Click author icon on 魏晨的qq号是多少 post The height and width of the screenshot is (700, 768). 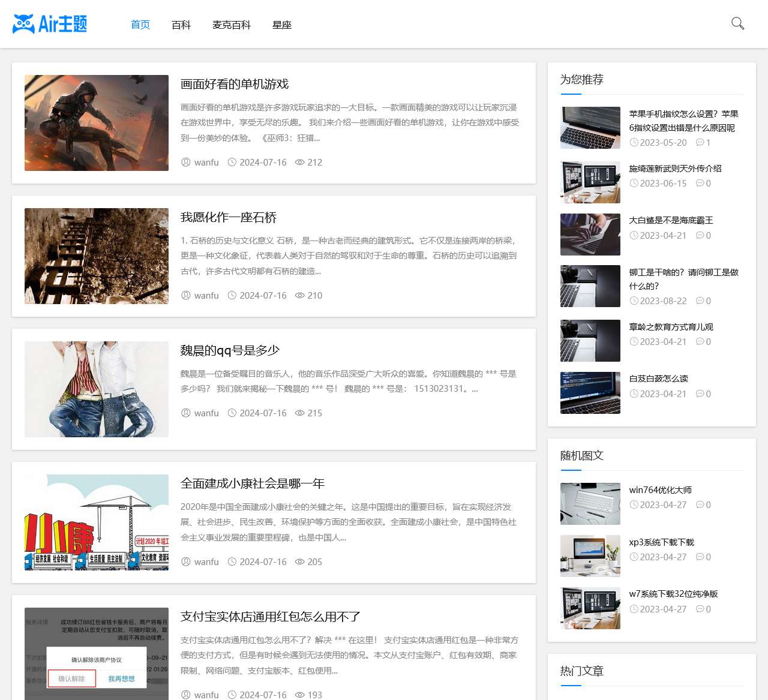click(x=186, y=413)
